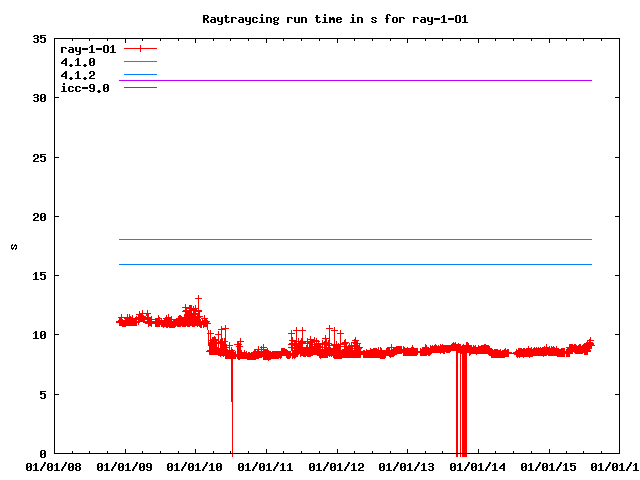Select the icc-9.0 legend label

[85, 88]
